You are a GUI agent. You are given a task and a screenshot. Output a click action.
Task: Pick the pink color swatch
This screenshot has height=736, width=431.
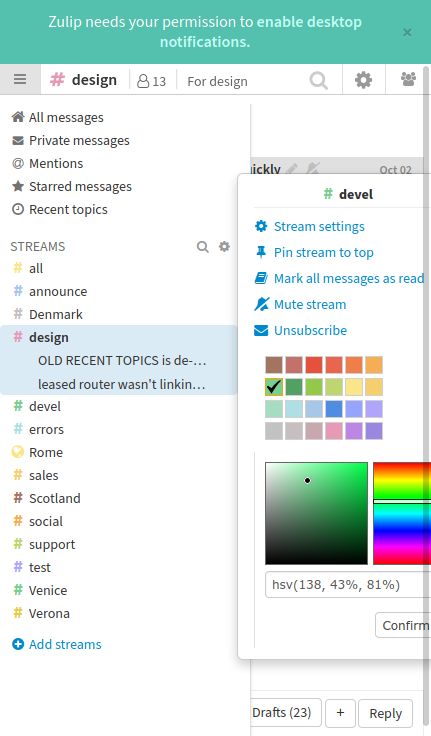click(x=334, y=431)
